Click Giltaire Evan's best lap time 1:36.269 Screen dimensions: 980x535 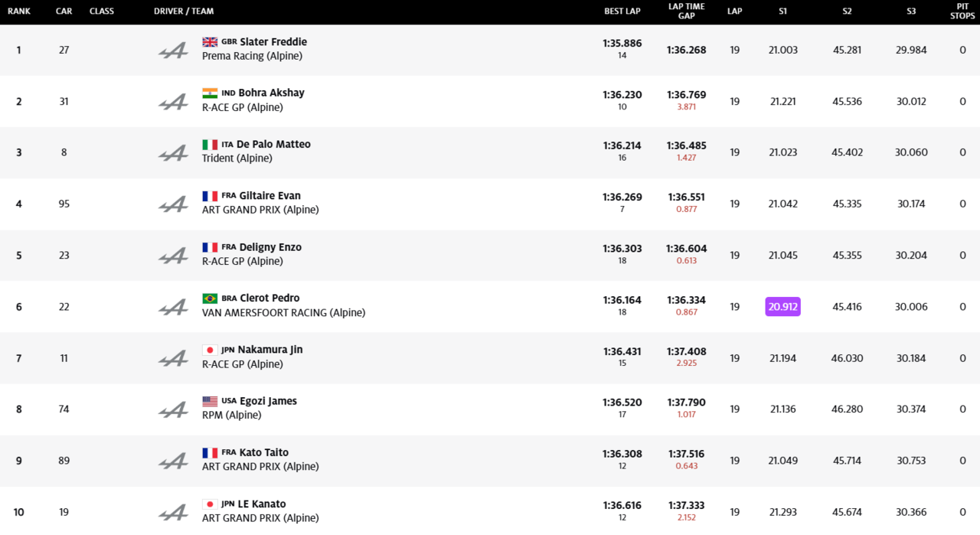(622, 197)
